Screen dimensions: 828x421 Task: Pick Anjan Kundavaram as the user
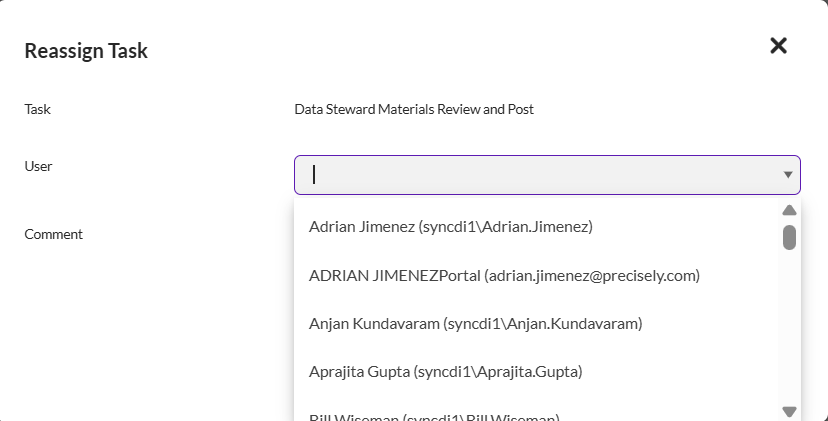(x=475, y=323)
